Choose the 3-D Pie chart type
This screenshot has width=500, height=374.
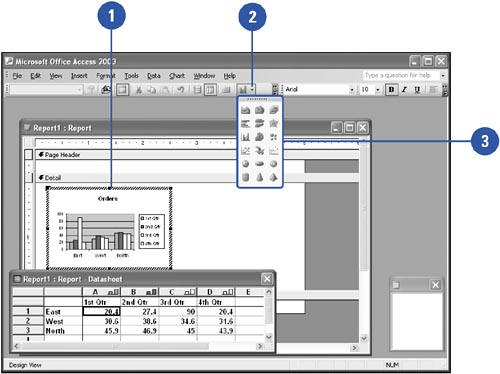[x=259, y=164]
